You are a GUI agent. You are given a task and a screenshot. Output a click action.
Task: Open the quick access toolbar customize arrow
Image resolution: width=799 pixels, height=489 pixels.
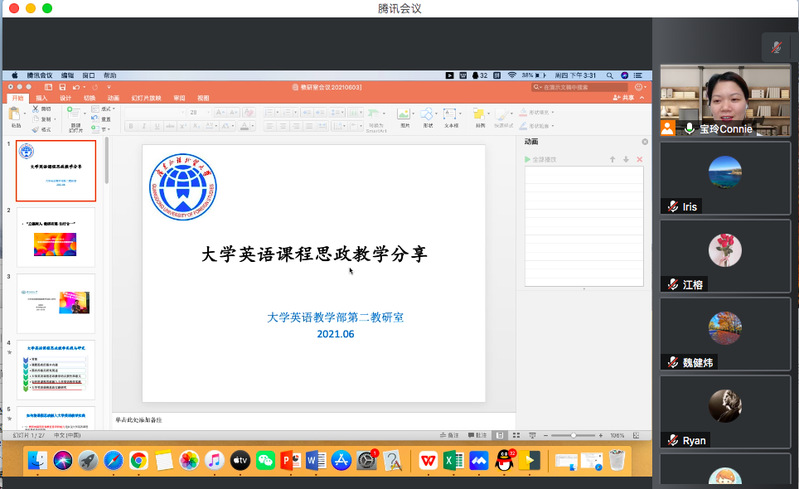click(109, 87)
